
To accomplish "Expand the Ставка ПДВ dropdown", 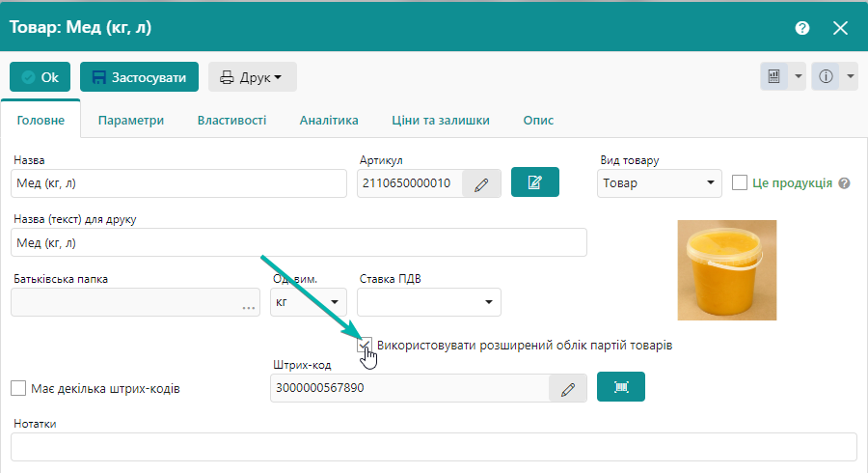I will [x=429, y=303].
